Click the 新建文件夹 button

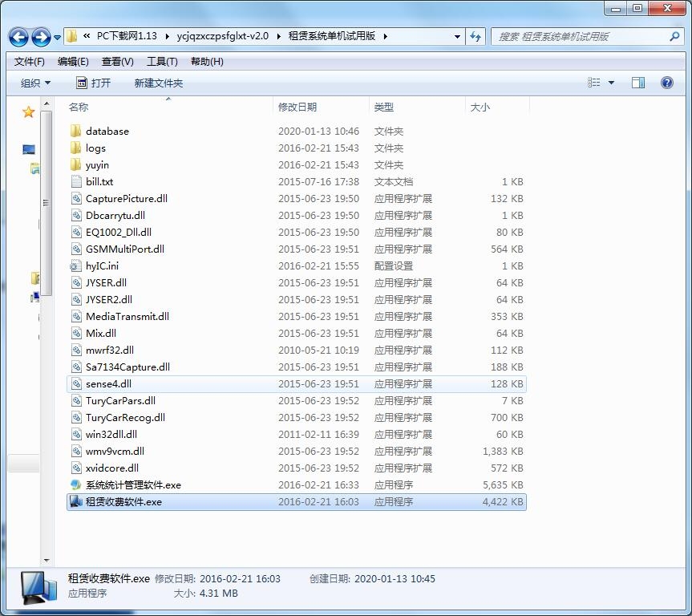point(159,83)
